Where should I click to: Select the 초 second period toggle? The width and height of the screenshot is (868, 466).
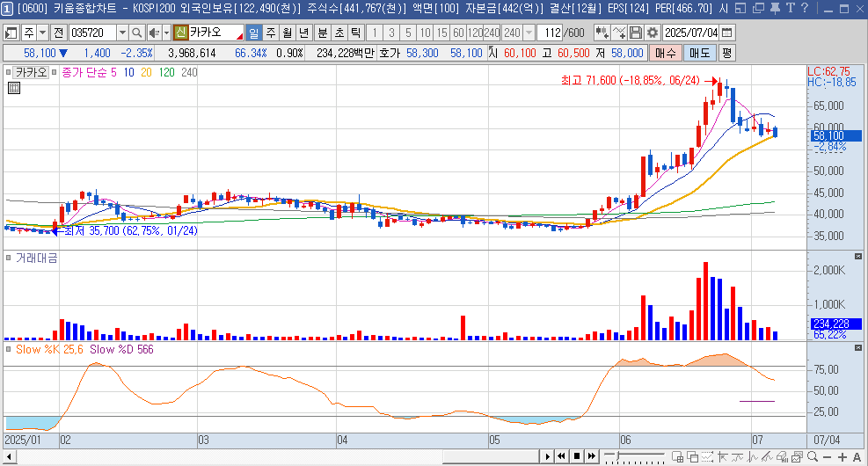point(339,33)
